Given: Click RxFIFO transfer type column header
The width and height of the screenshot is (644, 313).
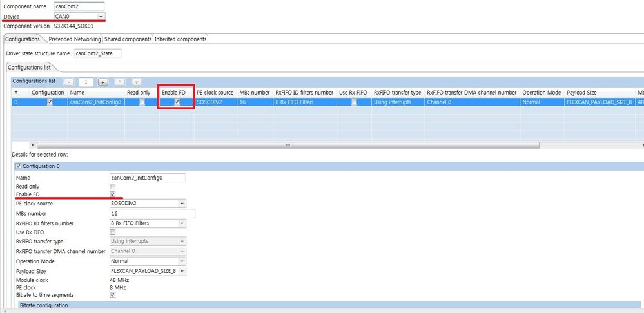Looking at the screenshot, I should (x=398, y=93).
